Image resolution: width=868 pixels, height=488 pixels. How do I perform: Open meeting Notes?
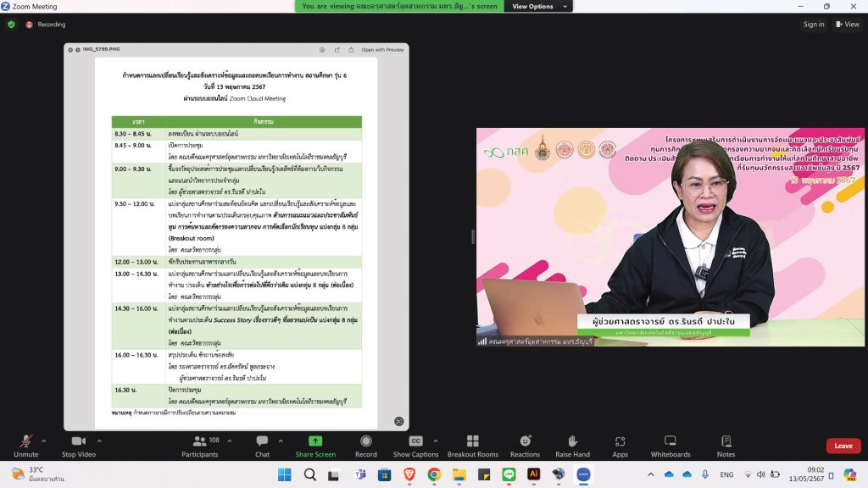pyautogui.click(x=726, y=446)
